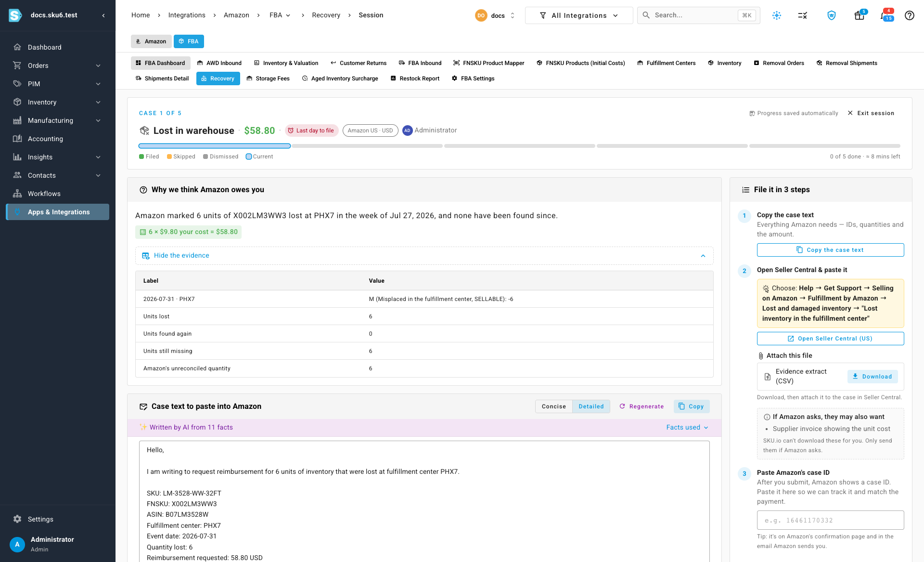The height and width of the screenshot is (562, 924).
Task: Open the checklist tasks icon in header
Action: tap(803, 15)
